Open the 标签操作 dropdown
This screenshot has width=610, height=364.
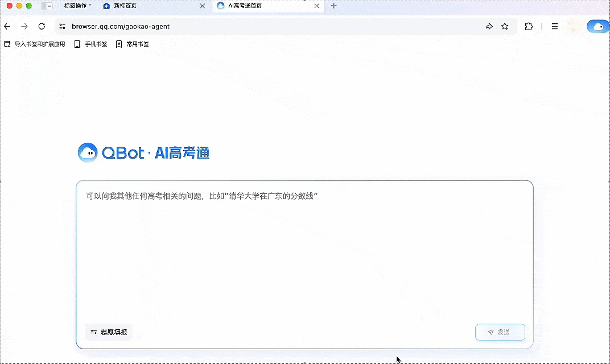(x=77, y=6)
